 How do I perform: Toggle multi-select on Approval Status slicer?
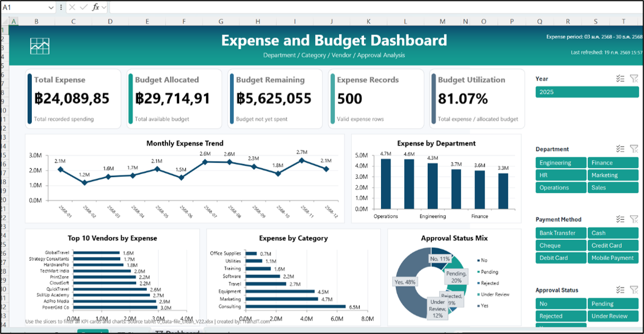click(620, 290)
